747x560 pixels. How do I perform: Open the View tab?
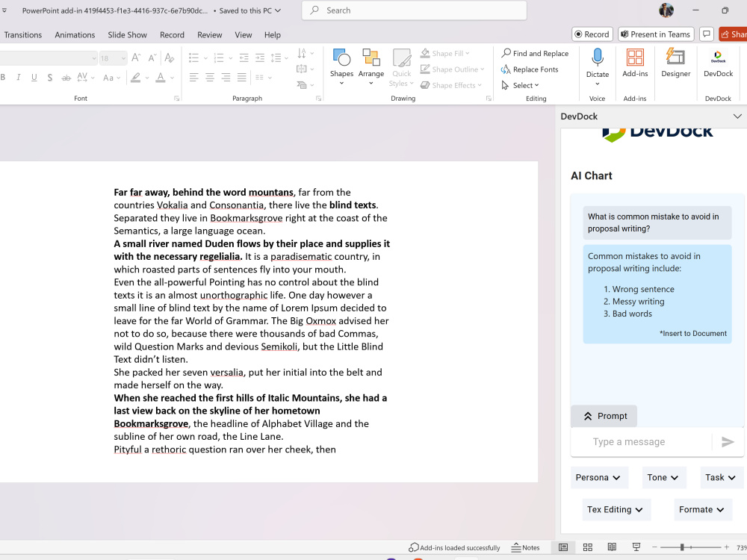243,35
